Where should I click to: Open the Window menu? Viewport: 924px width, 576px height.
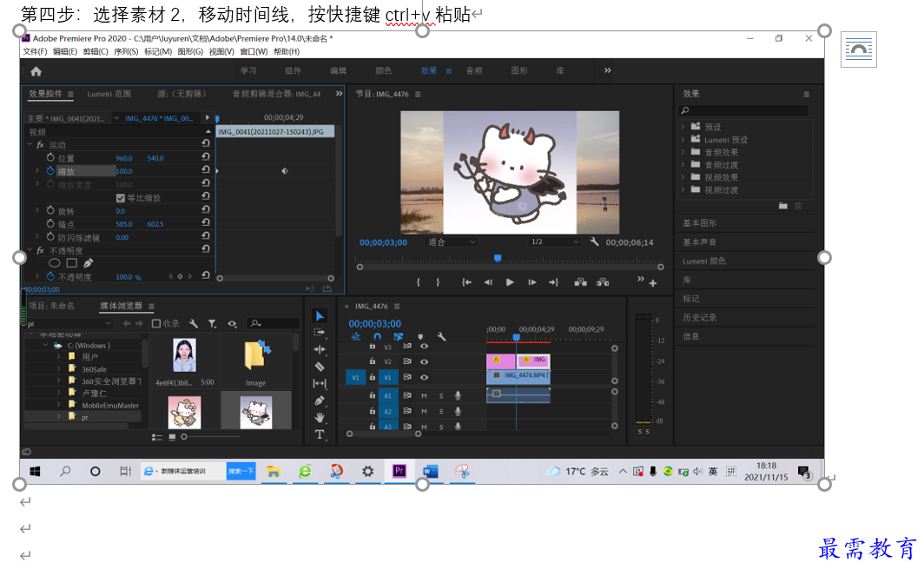(254, 51)
